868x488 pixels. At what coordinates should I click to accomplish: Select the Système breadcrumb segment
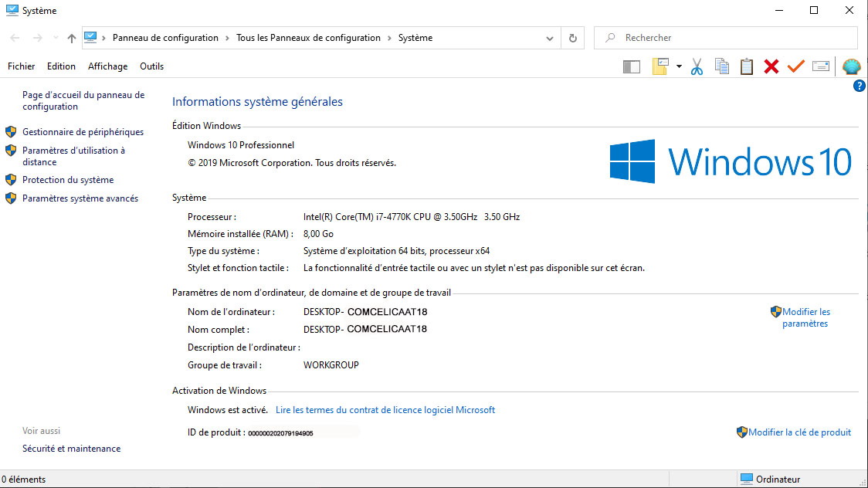[415, 38]
